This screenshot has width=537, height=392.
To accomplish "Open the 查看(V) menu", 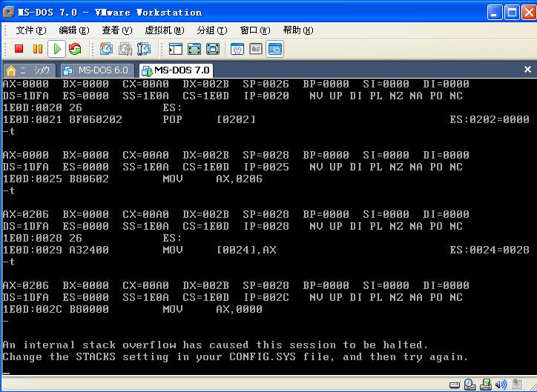I will pos(117,30).
